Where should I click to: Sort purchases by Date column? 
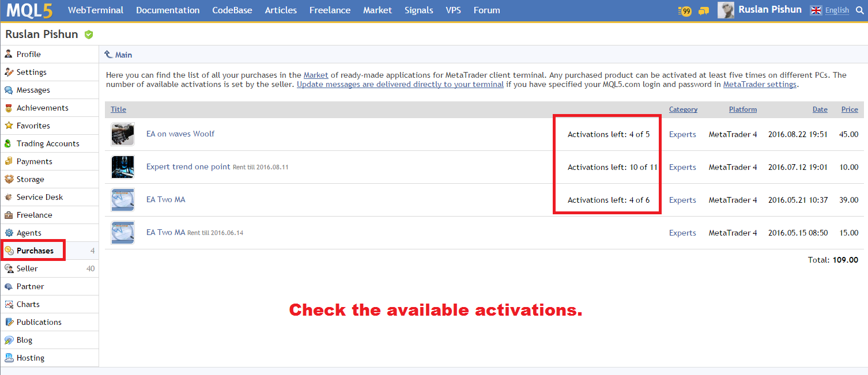coord(820,109)
